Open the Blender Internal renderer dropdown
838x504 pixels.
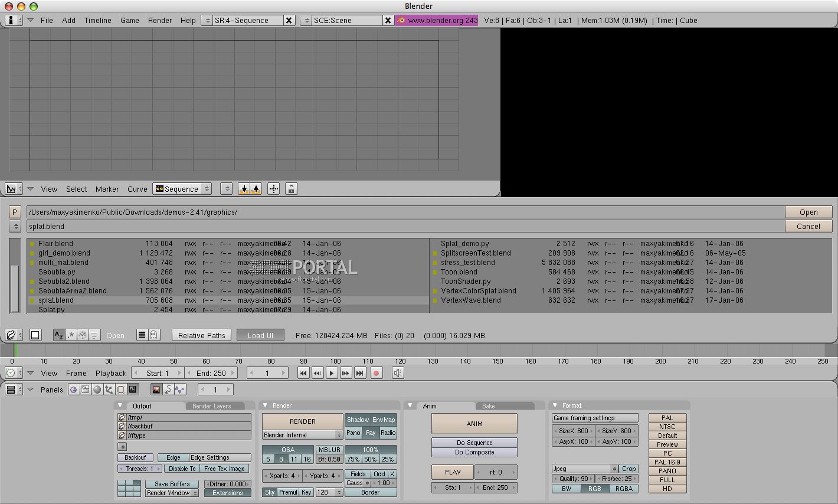click(302, 435)
